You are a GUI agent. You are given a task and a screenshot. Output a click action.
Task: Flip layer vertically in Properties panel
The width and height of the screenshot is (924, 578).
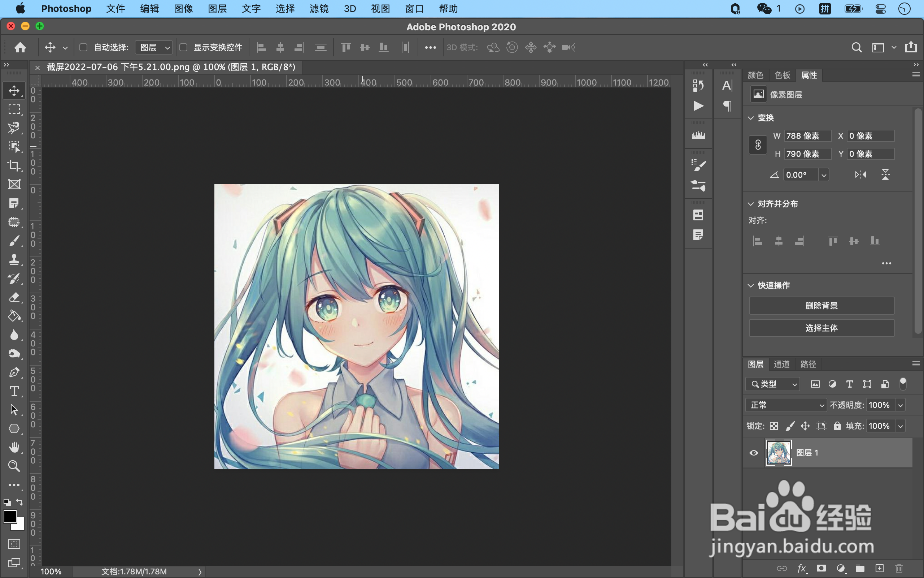click(x=885, y=175)
